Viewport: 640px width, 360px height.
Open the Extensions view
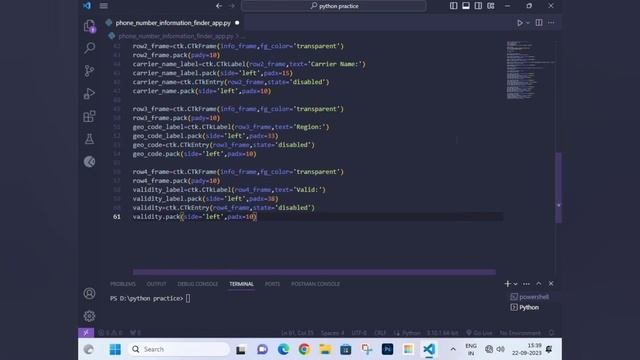point(89,116)
